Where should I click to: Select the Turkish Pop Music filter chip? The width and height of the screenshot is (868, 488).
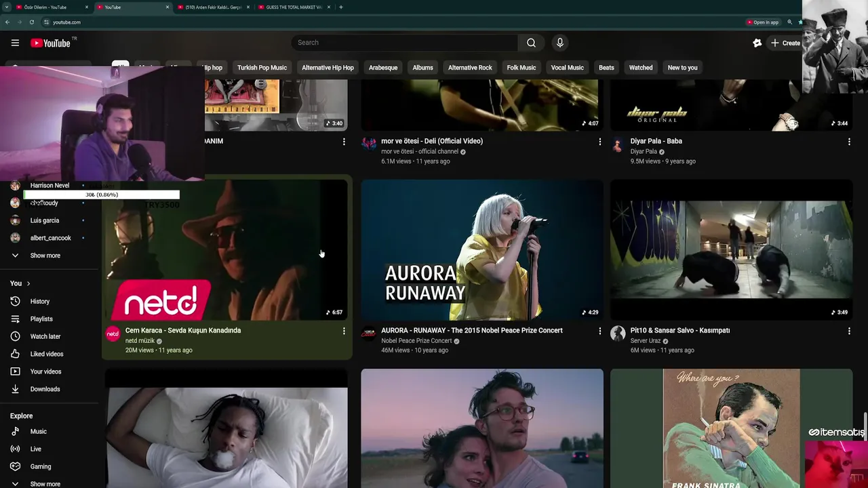(x=262, y=68)
